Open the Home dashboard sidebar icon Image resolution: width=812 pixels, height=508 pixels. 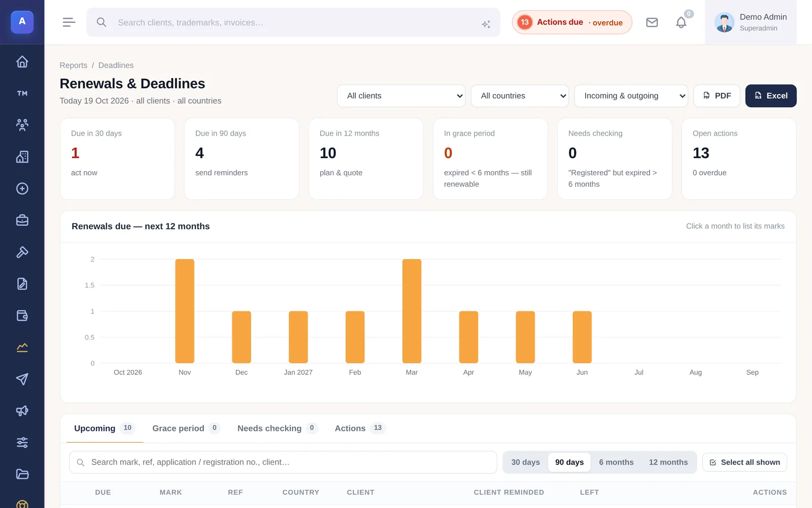[x=22, y=61]
